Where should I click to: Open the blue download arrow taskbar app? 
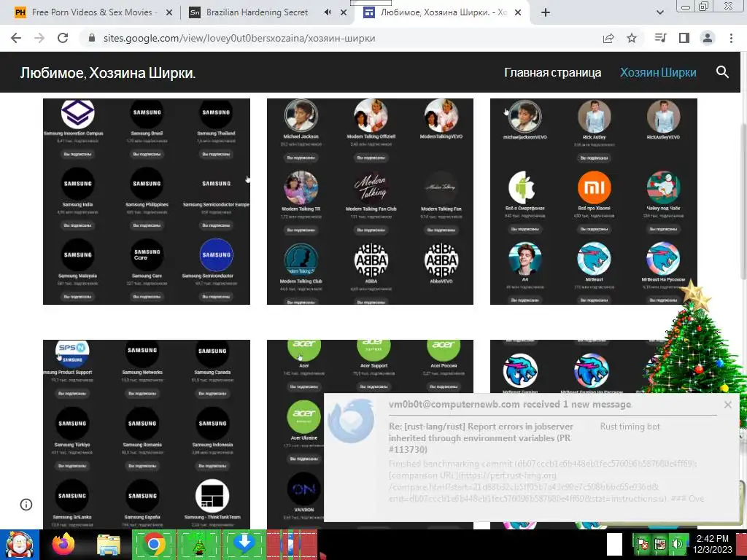244,544
